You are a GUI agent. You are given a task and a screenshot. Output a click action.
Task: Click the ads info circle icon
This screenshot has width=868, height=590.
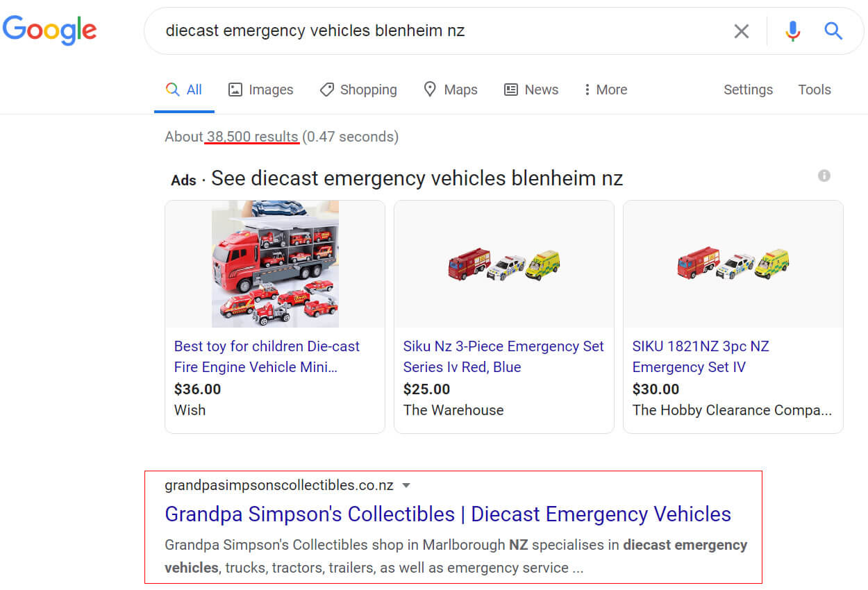tap(824, 176)
